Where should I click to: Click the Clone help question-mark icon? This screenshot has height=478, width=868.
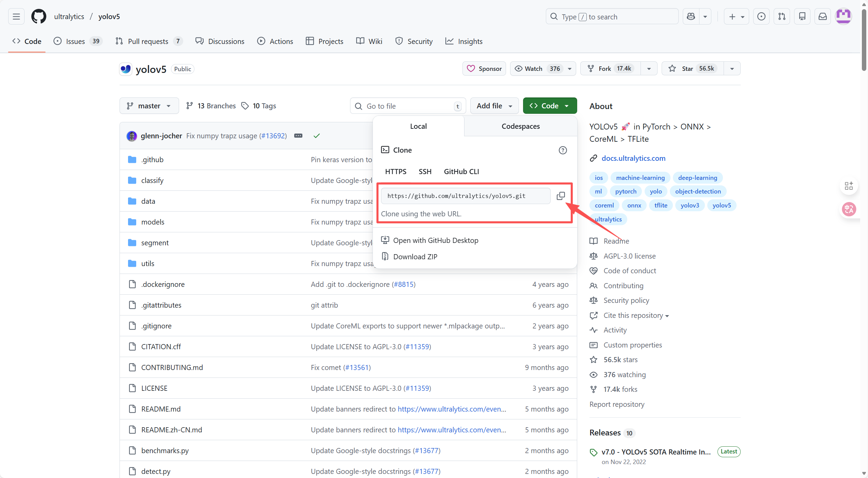pyautogui.click(x=563, y=150)
